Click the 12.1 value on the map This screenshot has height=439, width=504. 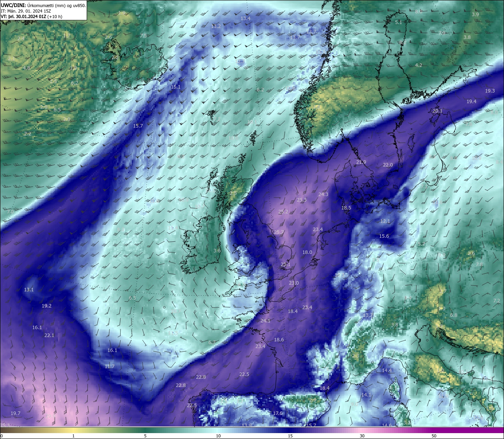[x=385, y=221]
